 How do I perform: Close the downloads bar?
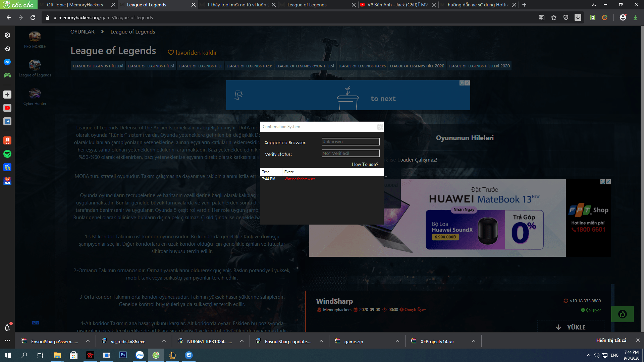click(x=638, y=340)
